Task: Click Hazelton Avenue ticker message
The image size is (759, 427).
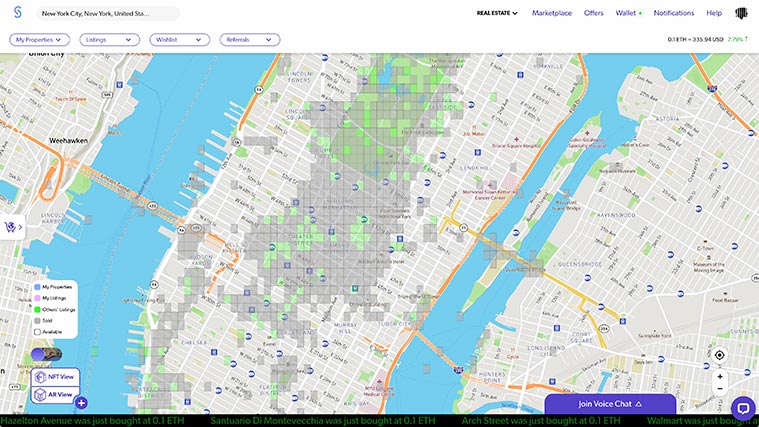Action: click(92, 421)
